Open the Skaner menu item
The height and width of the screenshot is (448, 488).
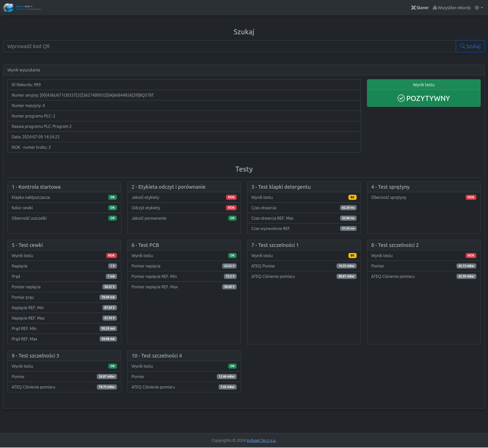(x=422, y=8)
